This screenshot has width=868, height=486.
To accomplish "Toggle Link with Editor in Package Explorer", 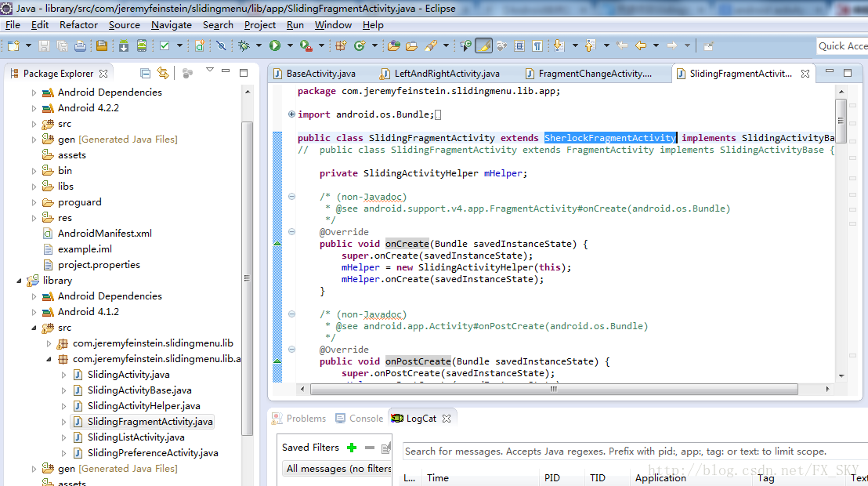I will 163,73.
